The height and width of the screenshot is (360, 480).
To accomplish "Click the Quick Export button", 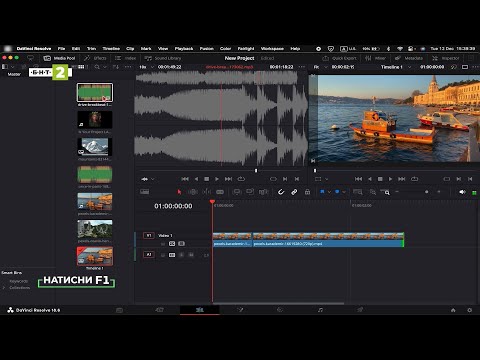I will [x=340, y=58].
